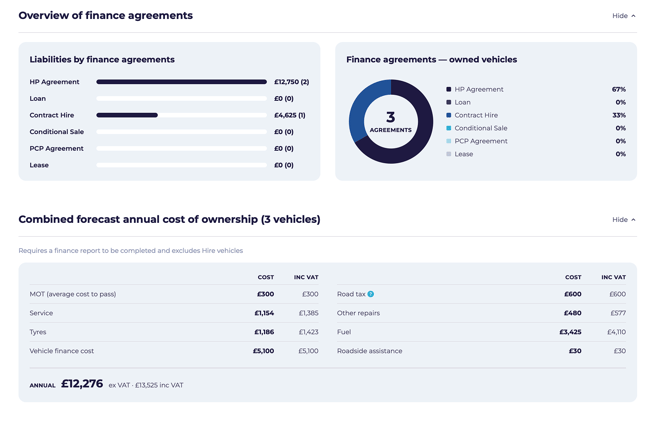Viewport: 670px width, 429px height.
Task: Hide the Combined forecast annual cost section
Action: point(623,220)
